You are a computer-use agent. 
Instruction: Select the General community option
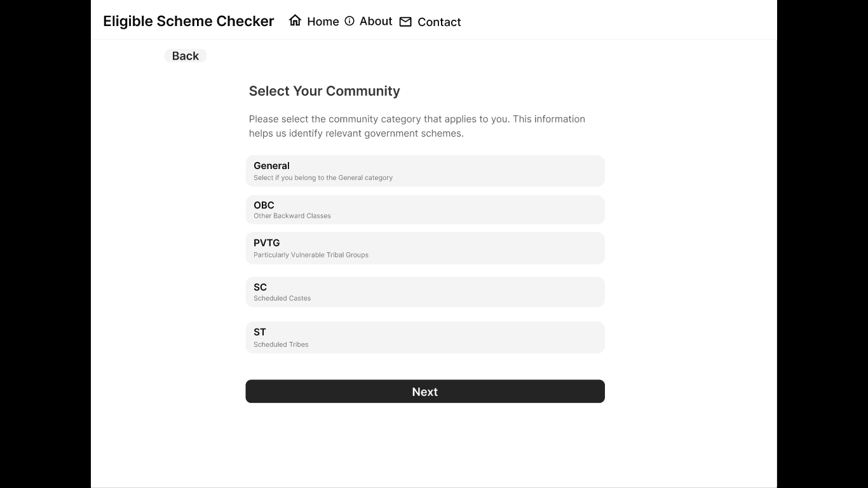coord(424,170)
